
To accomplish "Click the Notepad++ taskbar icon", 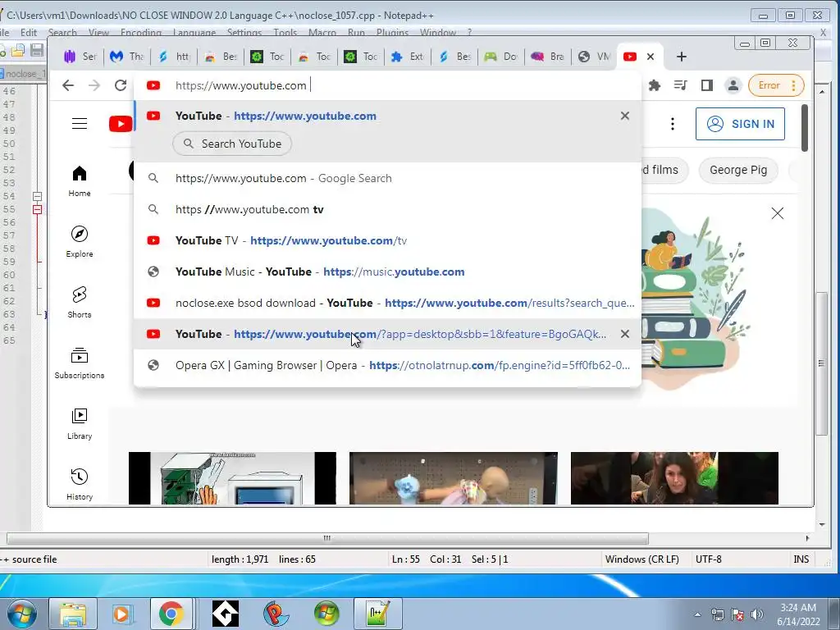I will [377, 614].
